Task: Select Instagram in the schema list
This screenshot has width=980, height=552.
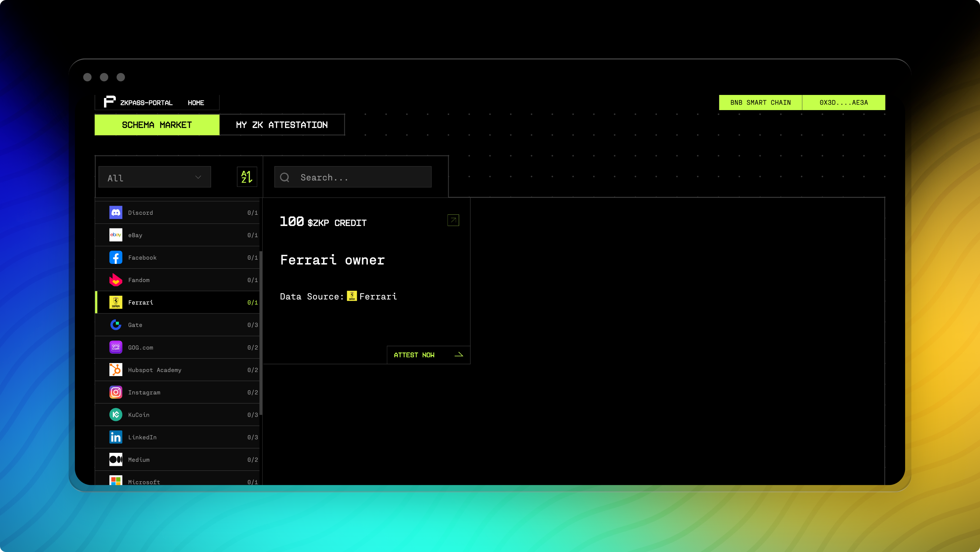Action: [177, 392]
